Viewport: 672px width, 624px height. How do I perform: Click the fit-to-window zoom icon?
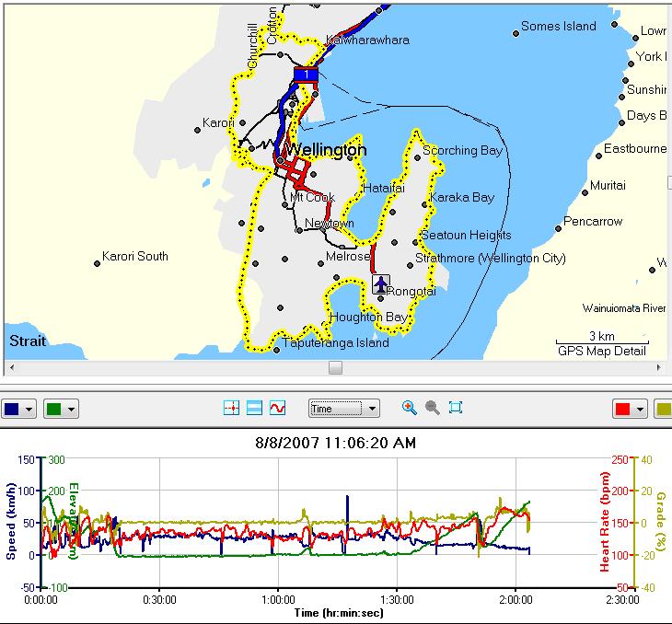tap(456, 407)
